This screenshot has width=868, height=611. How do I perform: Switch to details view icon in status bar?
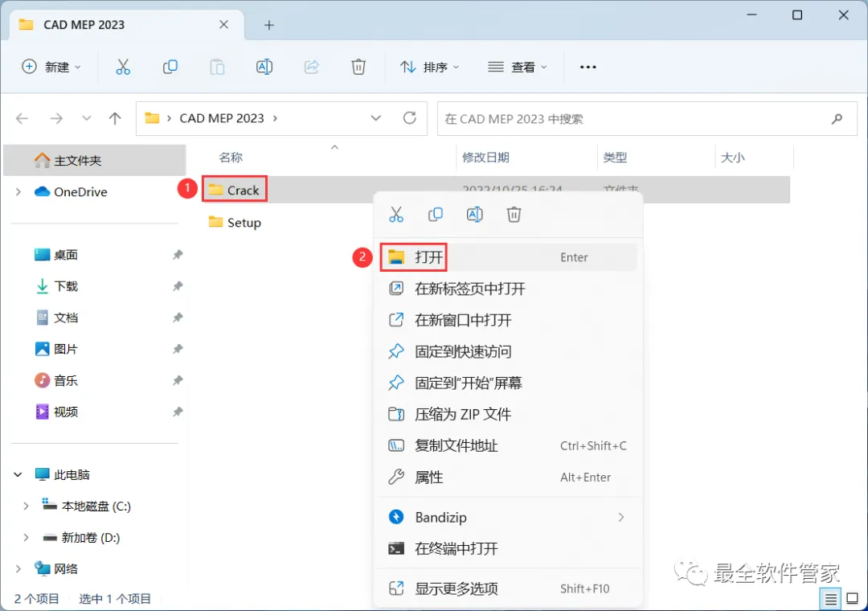coord(830,599)
